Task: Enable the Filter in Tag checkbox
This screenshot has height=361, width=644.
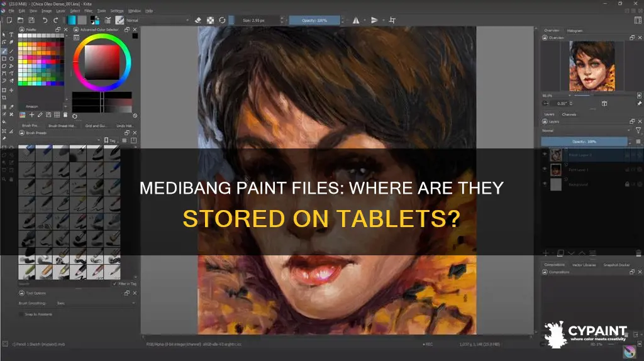Action: [114, 284]
